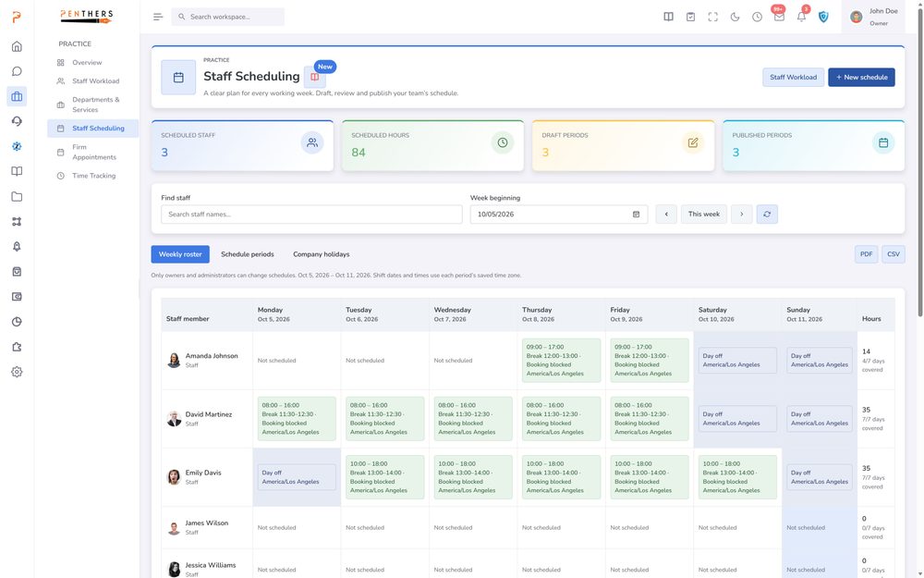Open the puzzle piece integrations icon
This screenshot has width=924, height=578.
click(x=17, y=347)
